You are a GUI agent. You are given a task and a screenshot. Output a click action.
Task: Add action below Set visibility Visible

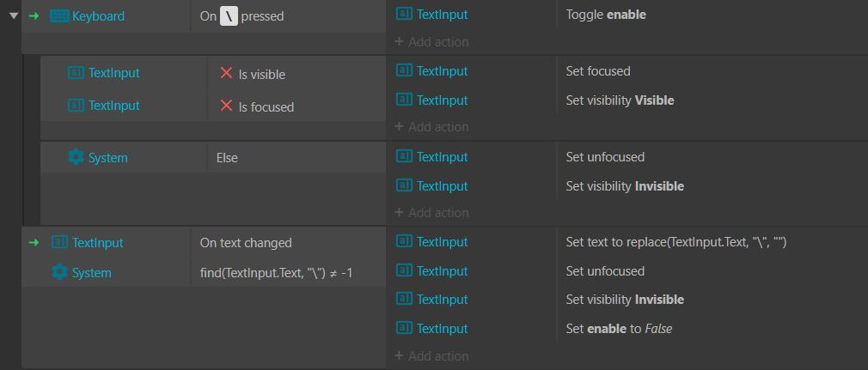coord(431,127)
